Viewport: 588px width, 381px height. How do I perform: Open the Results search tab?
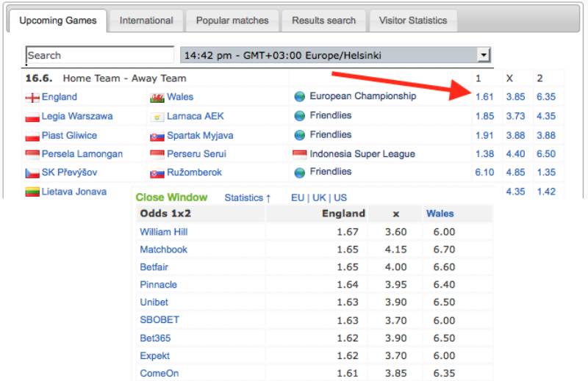click(323, 21)
